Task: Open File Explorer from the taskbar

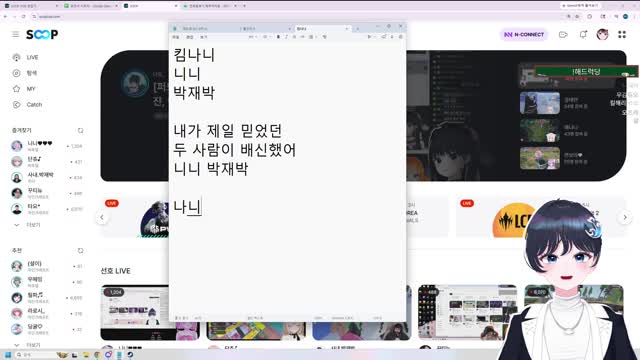Action: click(x=86, y=355)
